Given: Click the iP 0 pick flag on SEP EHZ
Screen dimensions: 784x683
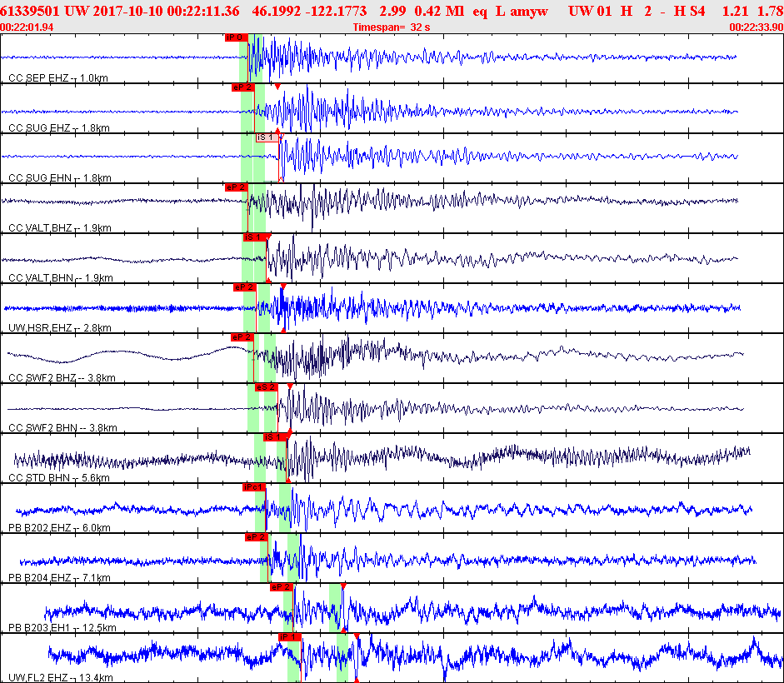Looking at the screenshot, I should (x=236, y=37).
